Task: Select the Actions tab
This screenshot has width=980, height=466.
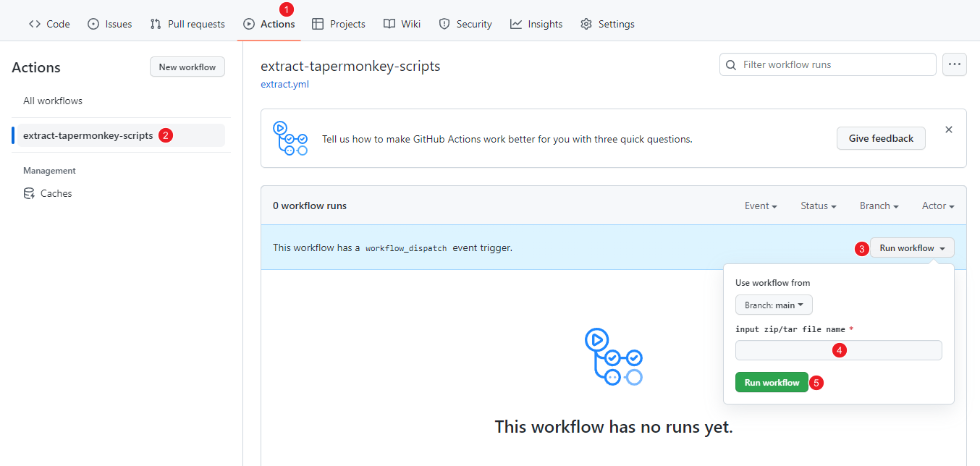Action: [269, 24]
